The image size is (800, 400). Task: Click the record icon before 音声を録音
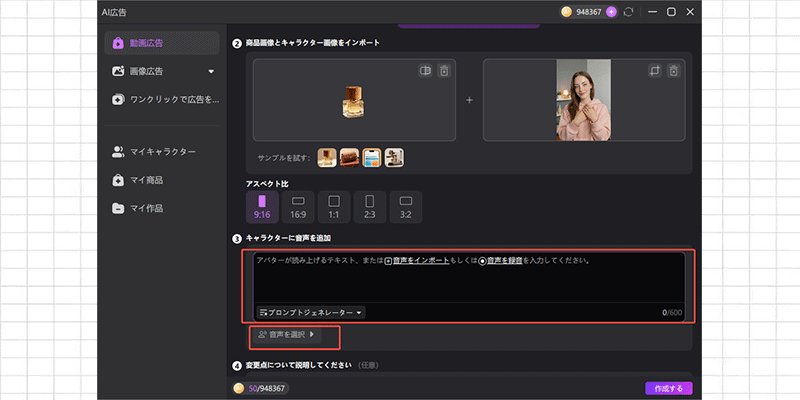pyautogui.click(x=483, y=261)
